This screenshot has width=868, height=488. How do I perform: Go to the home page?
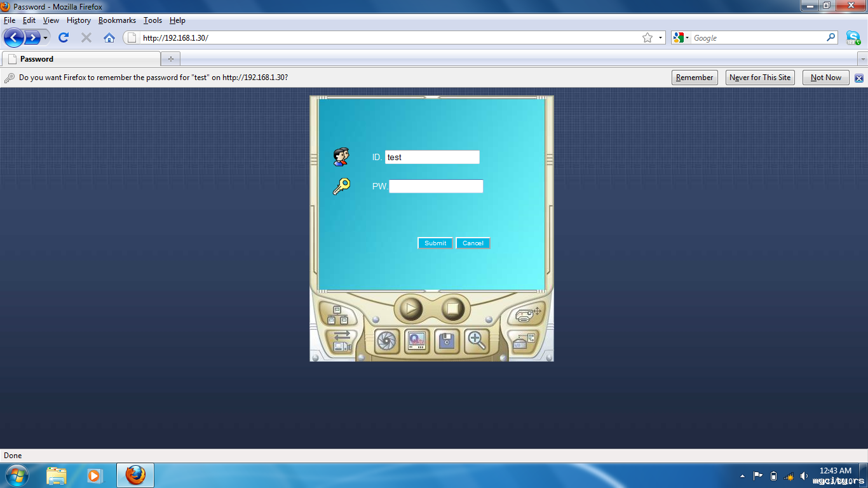[x=109, y=37]
